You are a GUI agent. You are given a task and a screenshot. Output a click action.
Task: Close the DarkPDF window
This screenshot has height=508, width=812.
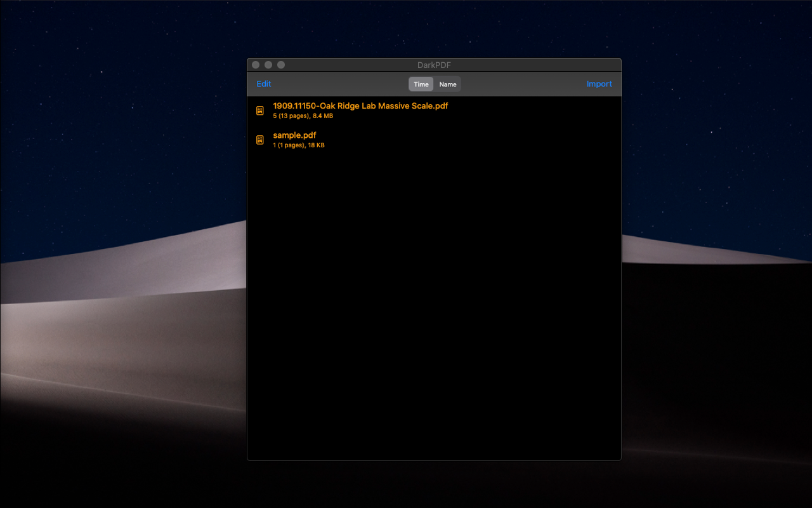[x=256, y=65]
